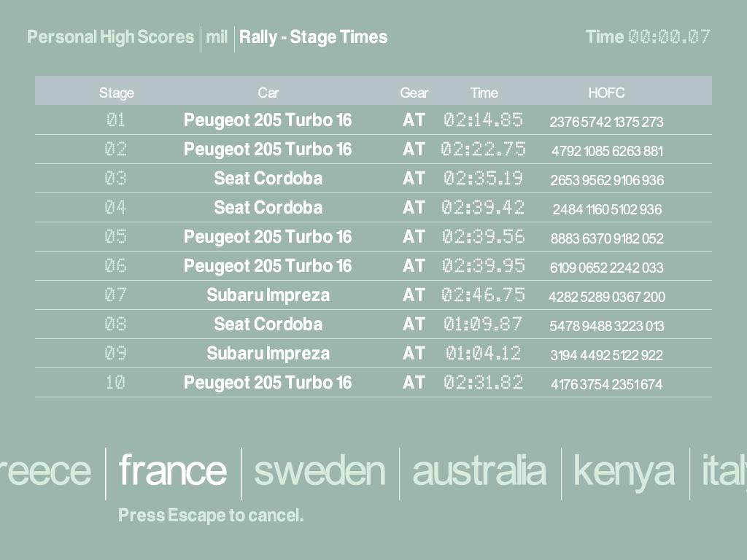Screen dimensions: 747x560
Task: Go to the greece country tab
Action: (45, 470)
